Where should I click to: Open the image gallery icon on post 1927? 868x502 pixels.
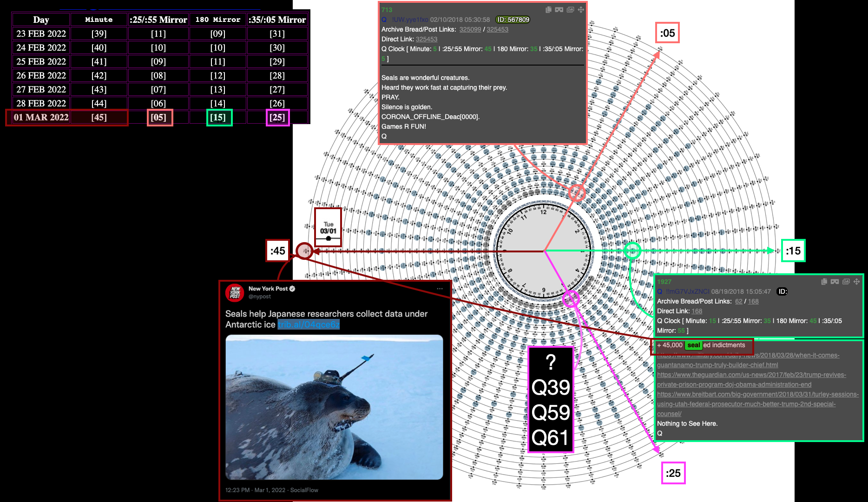(x=846, y=281)
